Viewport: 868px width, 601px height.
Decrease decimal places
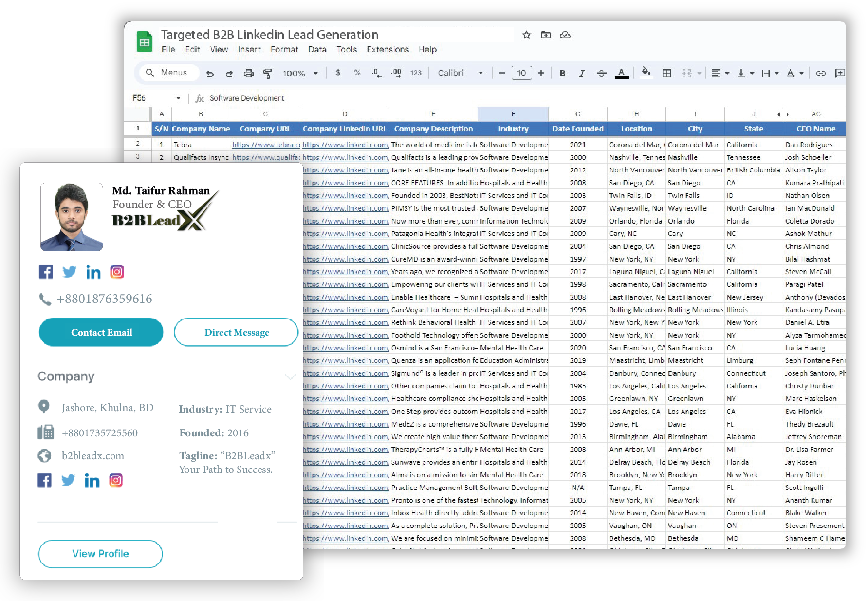click(x=376, y=73)
